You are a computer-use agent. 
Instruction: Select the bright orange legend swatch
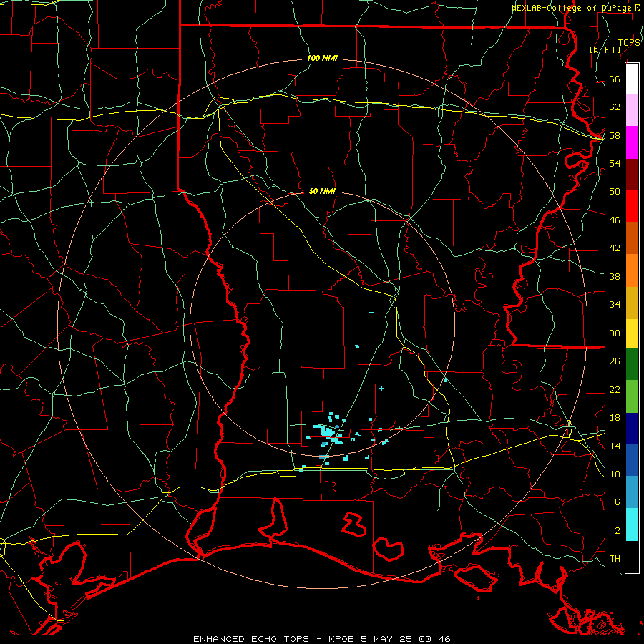pos(632,270)
